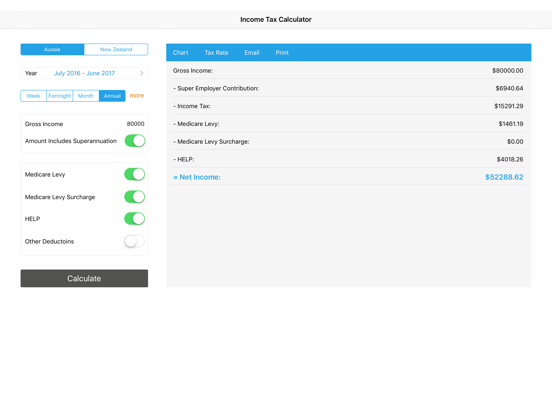
Task: Click the Calculate button
Action: coord(84,278)
